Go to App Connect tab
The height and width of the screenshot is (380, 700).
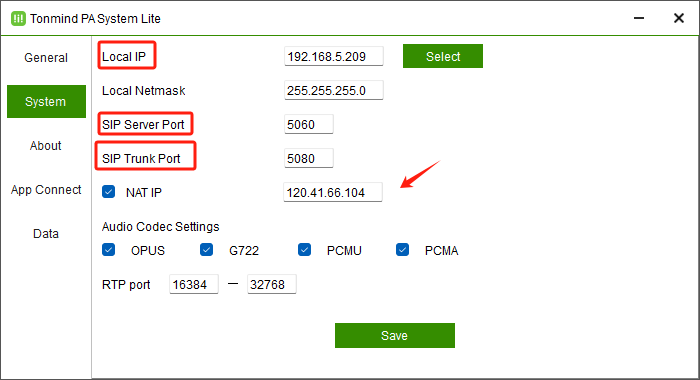tap(46, 190)
